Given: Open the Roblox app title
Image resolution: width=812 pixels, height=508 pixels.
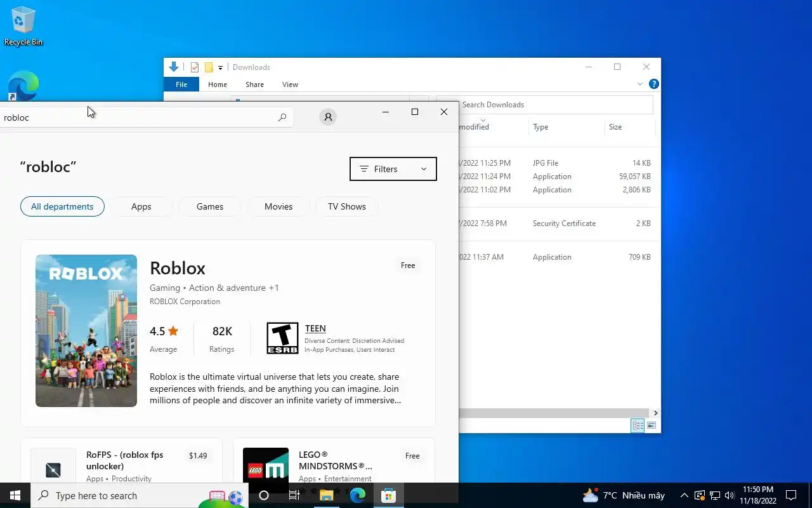Looking at the screenshot, I should [178, 268].
